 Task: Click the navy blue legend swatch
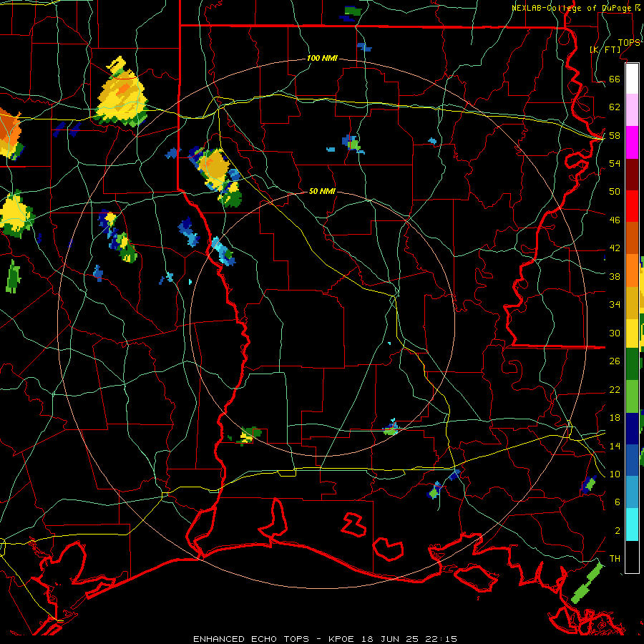coord(632,428)
